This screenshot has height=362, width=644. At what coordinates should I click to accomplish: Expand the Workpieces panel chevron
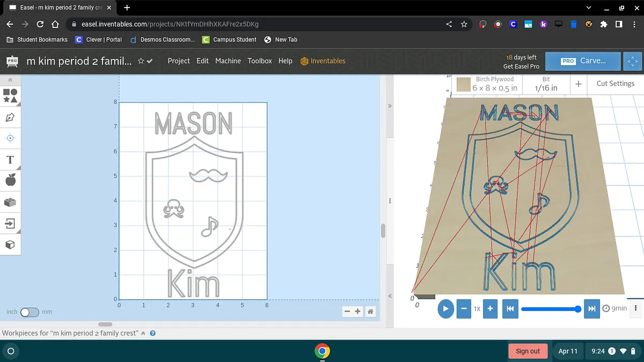[143, 333]
